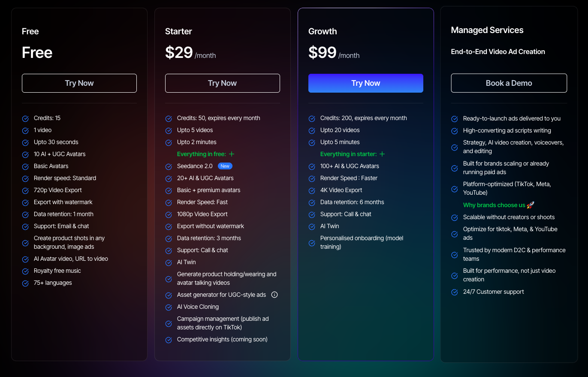The height and width of the screenshot is (377, 588).
Task: Click Try Now under the Starter plan
Action: click(222, 83)
